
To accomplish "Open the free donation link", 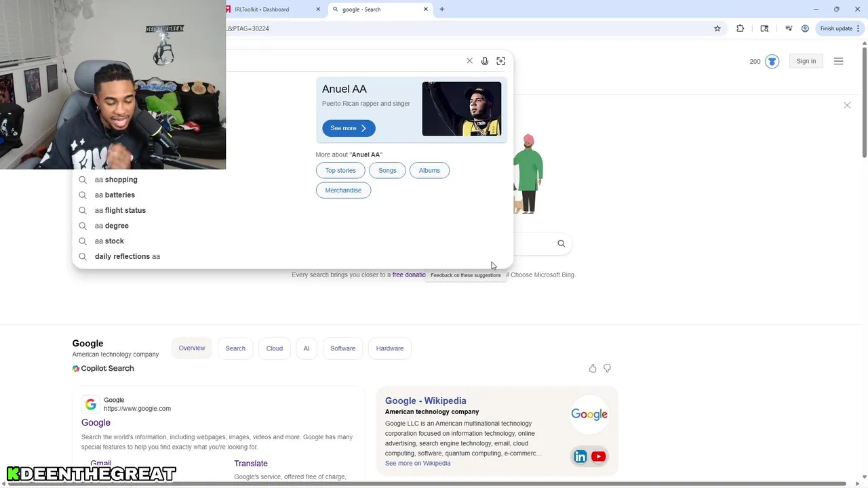I will 410,274.
